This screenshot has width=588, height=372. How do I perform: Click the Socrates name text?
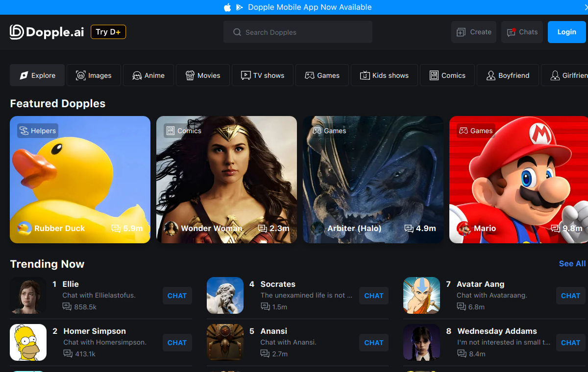(x=278, y=284)
